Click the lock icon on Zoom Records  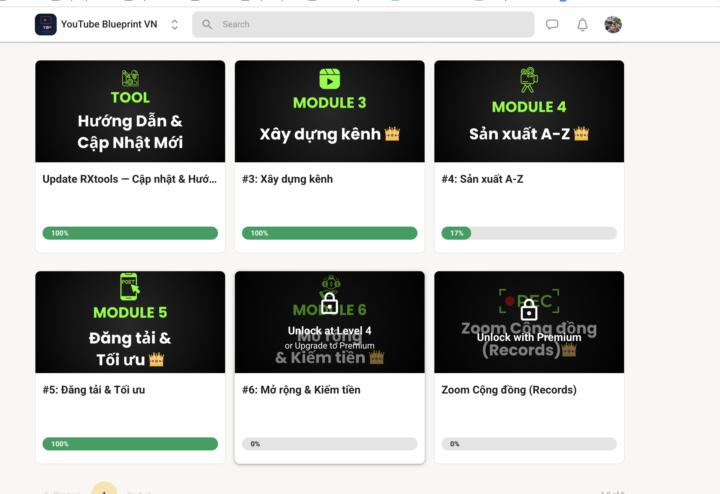[529, 309]
